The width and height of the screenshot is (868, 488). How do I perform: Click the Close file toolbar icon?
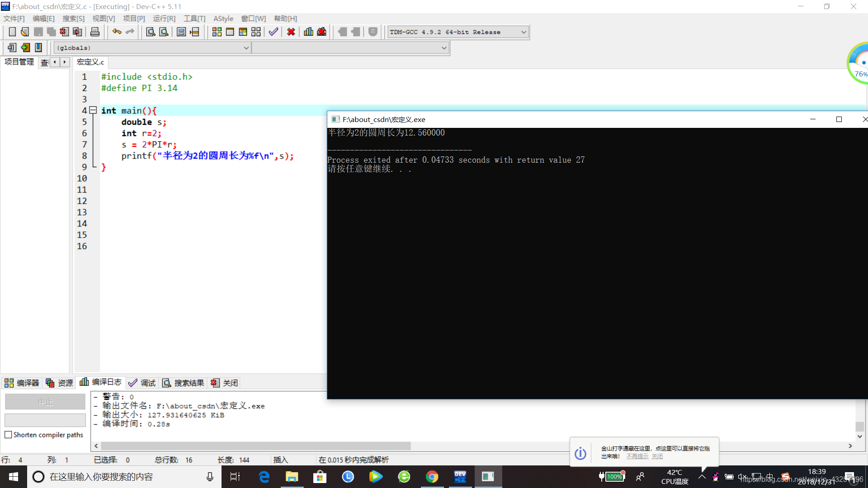pyautogui.click(x=64, y=32)
